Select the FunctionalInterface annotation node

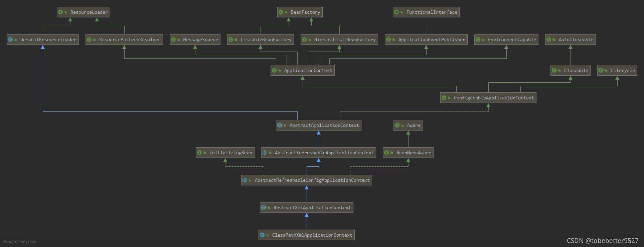(x=426, y=12)
